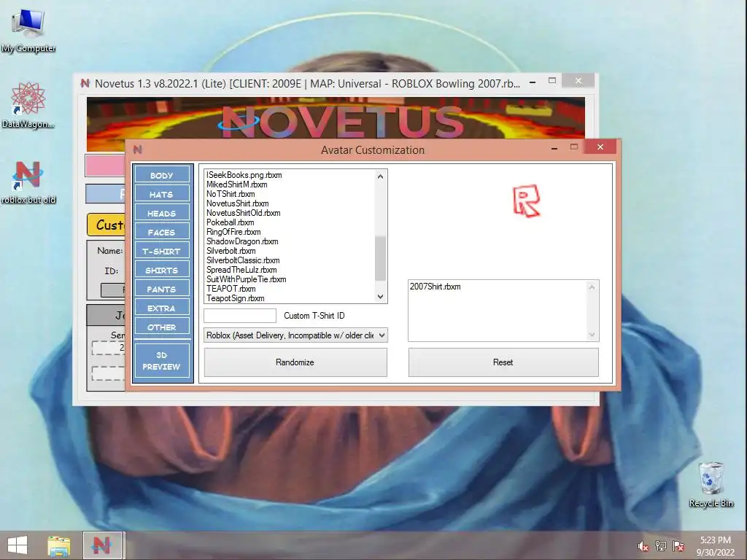This screenshot has height=560, width=747.
Task: Click the T-shirt list scroll up arrow
Action: tap(380, 176)
